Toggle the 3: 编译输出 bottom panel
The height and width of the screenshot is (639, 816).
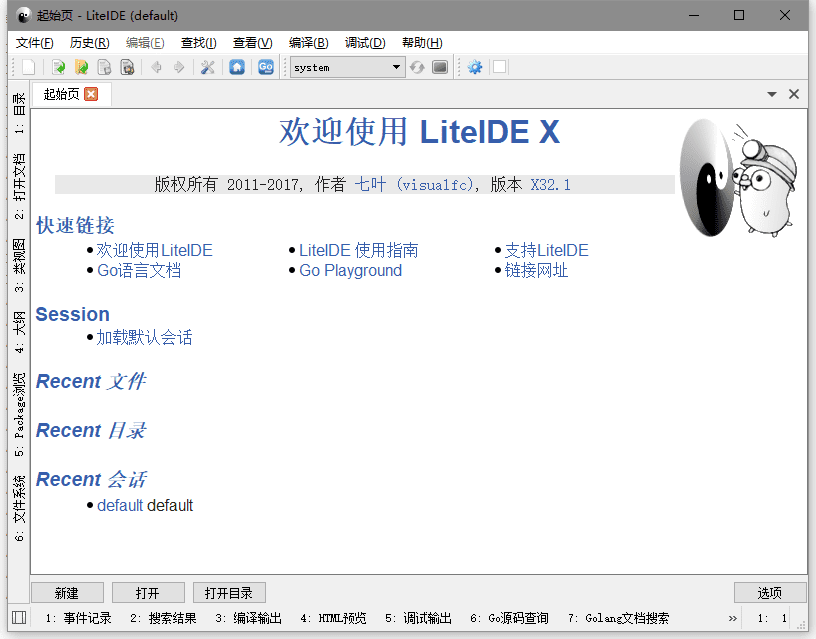click(x=248, y=618)
